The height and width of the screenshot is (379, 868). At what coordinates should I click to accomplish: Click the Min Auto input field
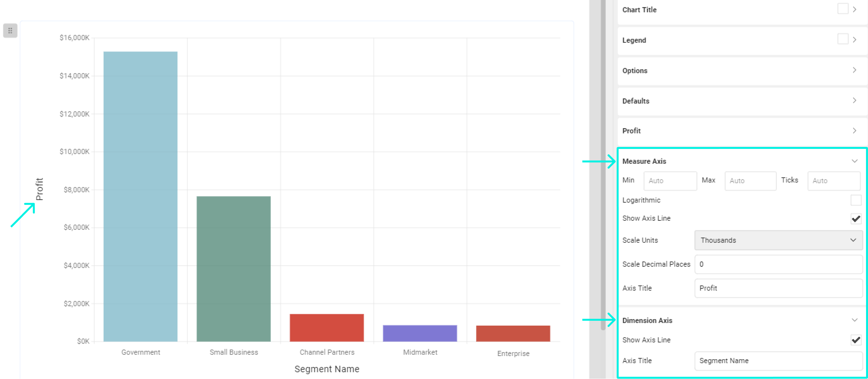point(670,181)
